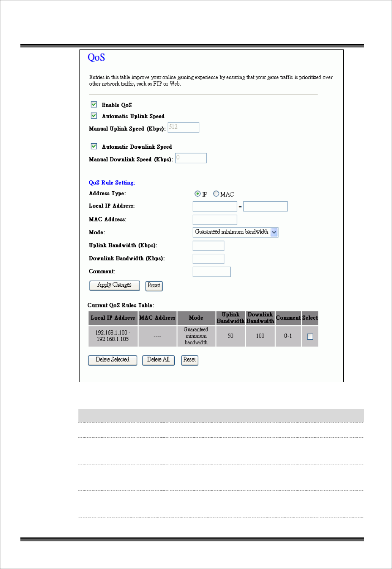The height and width of the screenshot is (569, 392).
Task: Click the QoS Rule Setting heading
Action: coord(112,183)
